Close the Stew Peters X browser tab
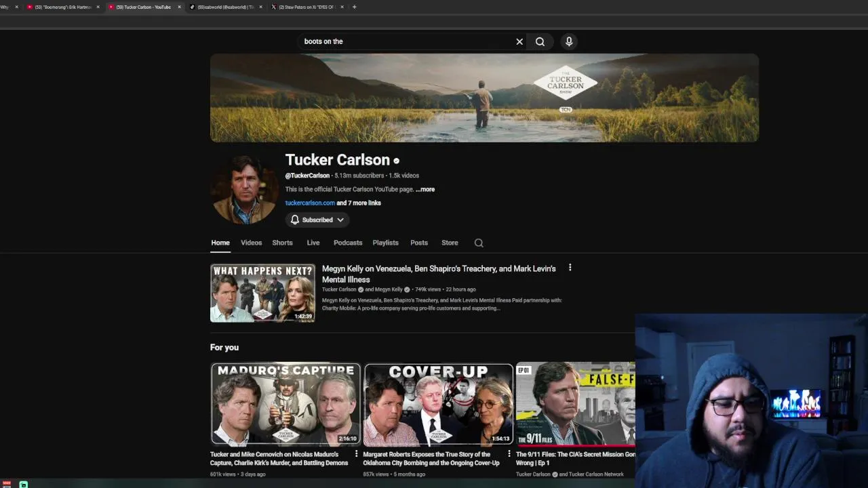This screenshot has width=868, height=488. tap(342, 7)
